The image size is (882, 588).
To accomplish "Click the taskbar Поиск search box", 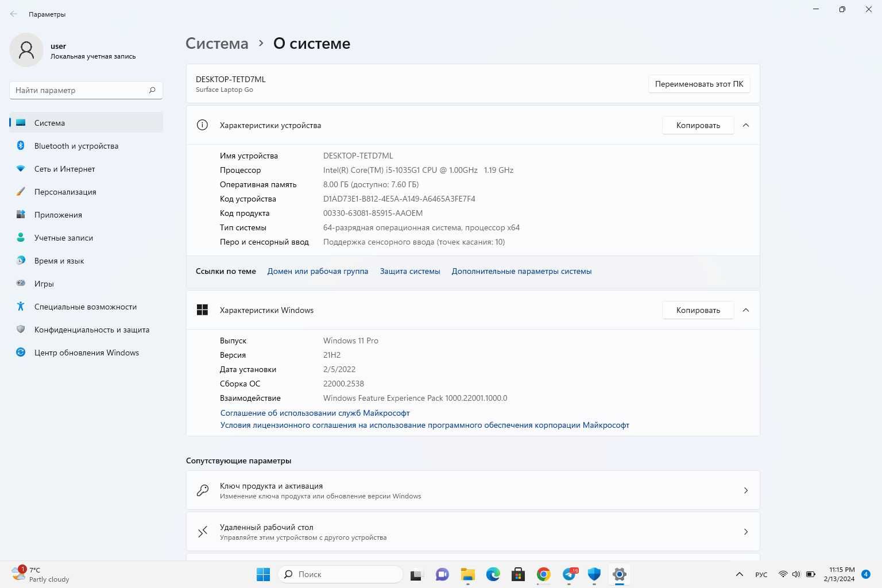I will coord(340,574).
